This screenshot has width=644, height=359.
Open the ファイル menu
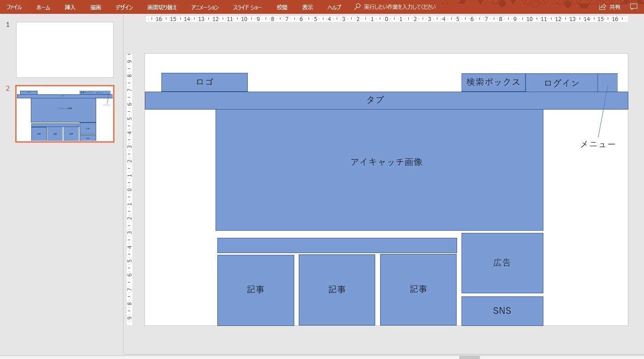14,7
